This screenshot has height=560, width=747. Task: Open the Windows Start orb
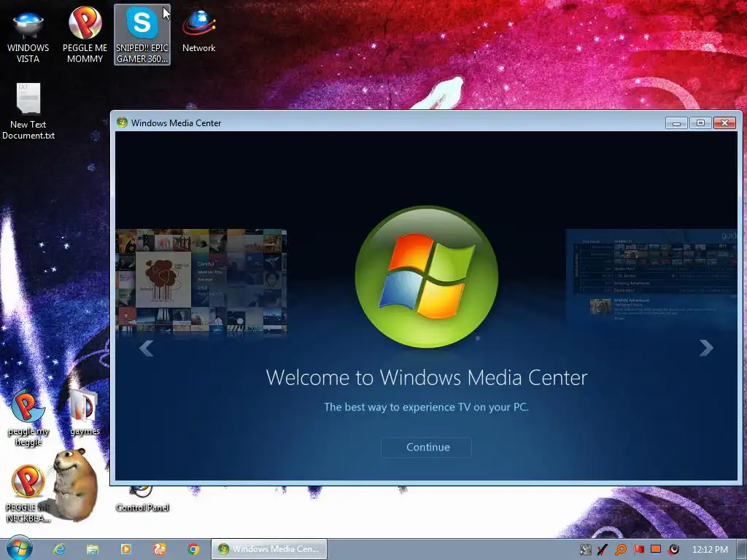(19, 548)
